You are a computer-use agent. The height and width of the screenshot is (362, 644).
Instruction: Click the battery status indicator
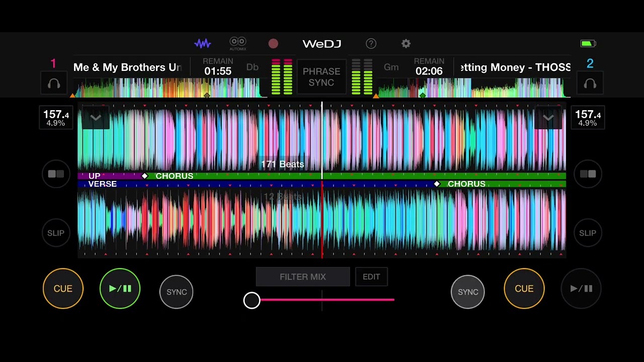pos(588,44)
